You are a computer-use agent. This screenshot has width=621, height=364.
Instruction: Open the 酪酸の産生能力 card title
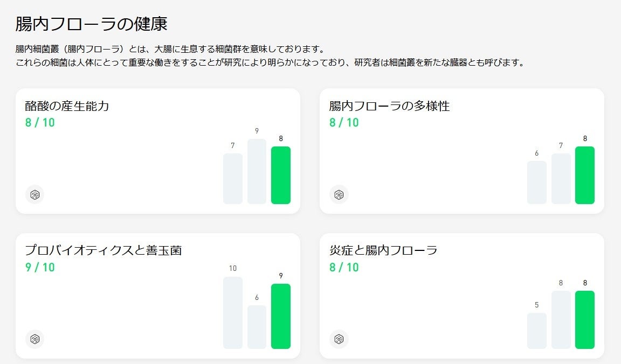(67, 106)
